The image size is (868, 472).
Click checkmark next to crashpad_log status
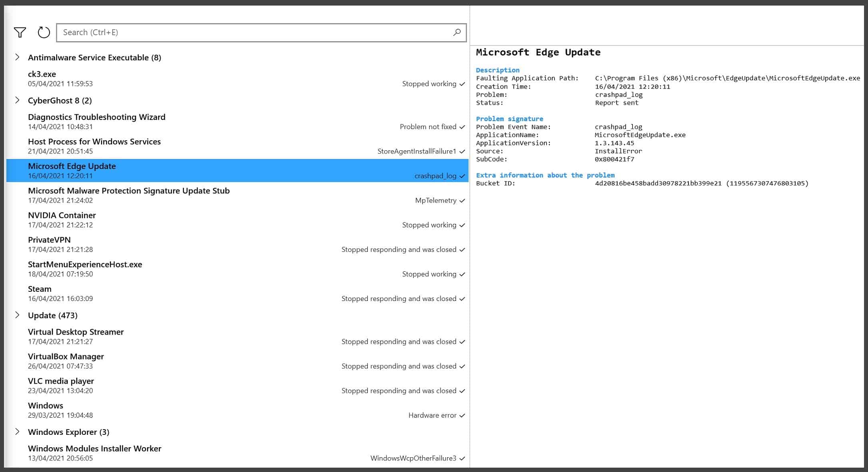tap(462, 176)
